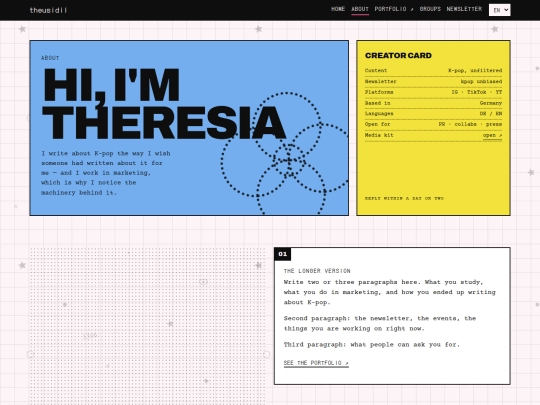This screenshot has width=540, height=405.
Task: Click the 'Platforms' row label
Action: [x=379, y=92]
